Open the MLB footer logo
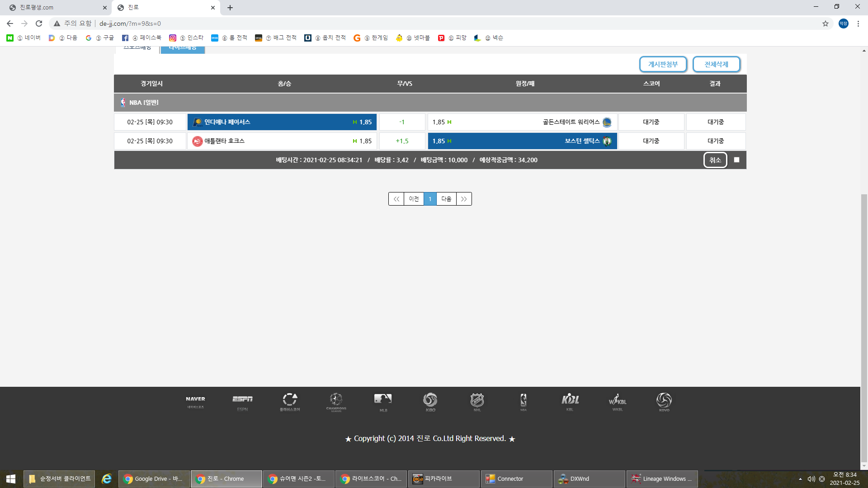The height and width of the screenshot is (488, 868). tap(383, 401)
